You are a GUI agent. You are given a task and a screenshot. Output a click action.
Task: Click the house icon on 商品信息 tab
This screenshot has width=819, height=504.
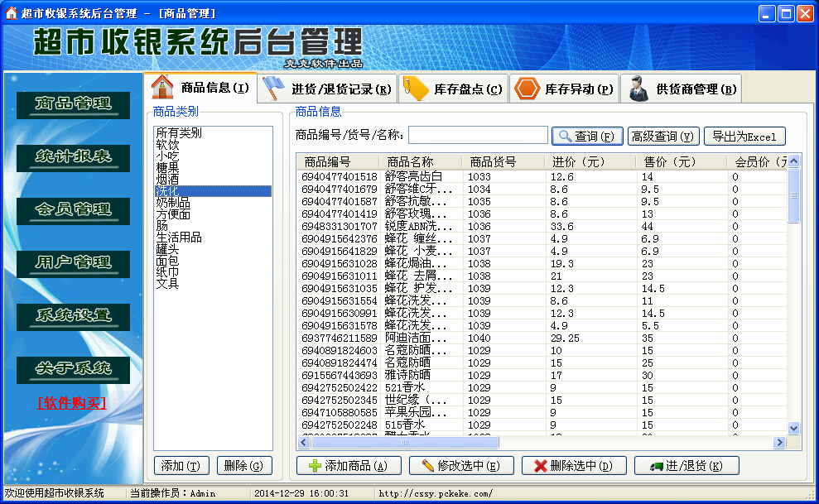tap(161, 88)
